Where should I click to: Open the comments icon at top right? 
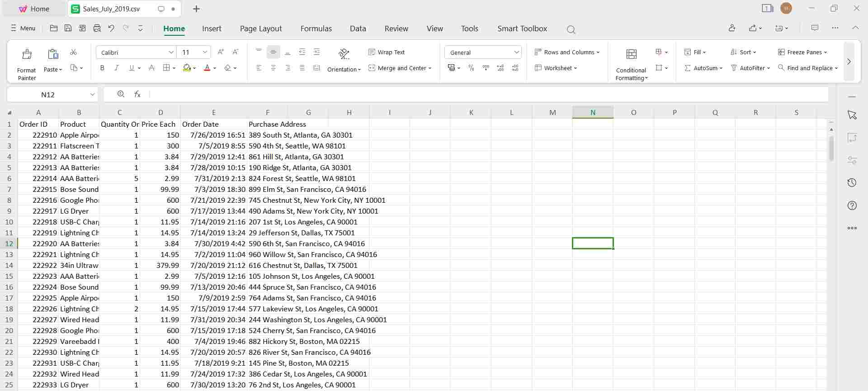click(x=815, y=28)
